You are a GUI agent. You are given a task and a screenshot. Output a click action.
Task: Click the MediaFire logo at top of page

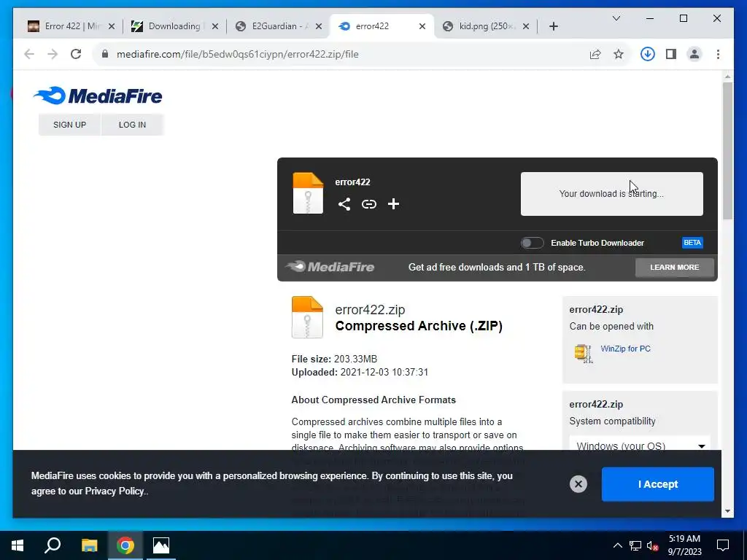coord(98,96)
